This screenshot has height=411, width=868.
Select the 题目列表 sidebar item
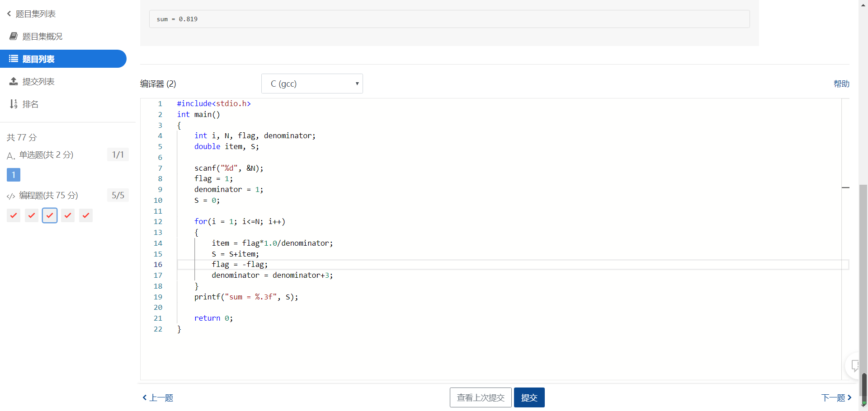tap(63, 59)
